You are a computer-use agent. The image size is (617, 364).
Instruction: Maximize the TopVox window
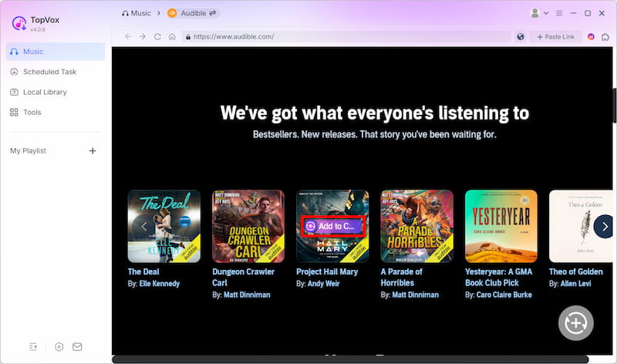pos(588,13)
